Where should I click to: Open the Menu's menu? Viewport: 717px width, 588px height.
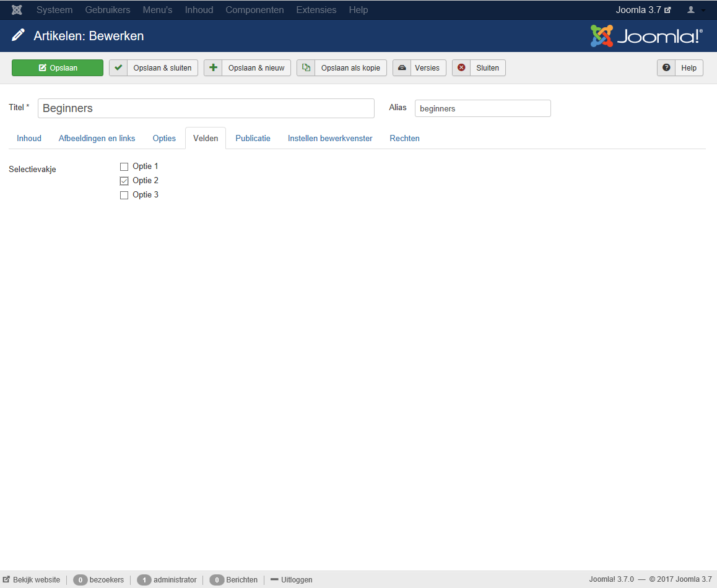point(157,10)
